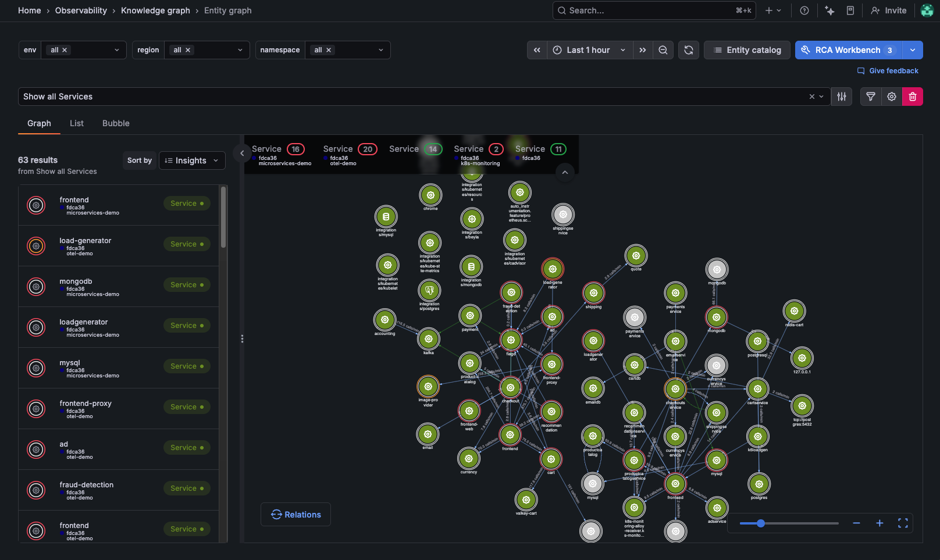This screenshot has height=560, width=940.
Task: Toggle fullscreen graph view icon
Action: pyautogui.click(x=903, y=523)
